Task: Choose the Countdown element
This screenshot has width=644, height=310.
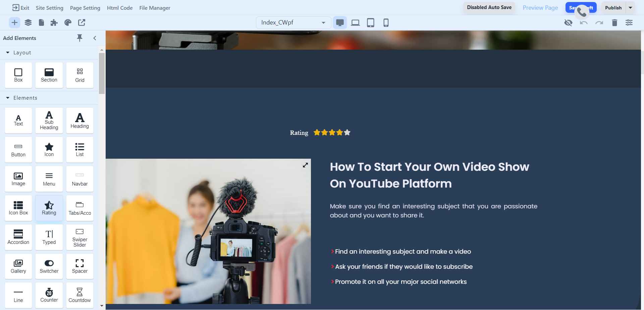Action: (79, 295)
